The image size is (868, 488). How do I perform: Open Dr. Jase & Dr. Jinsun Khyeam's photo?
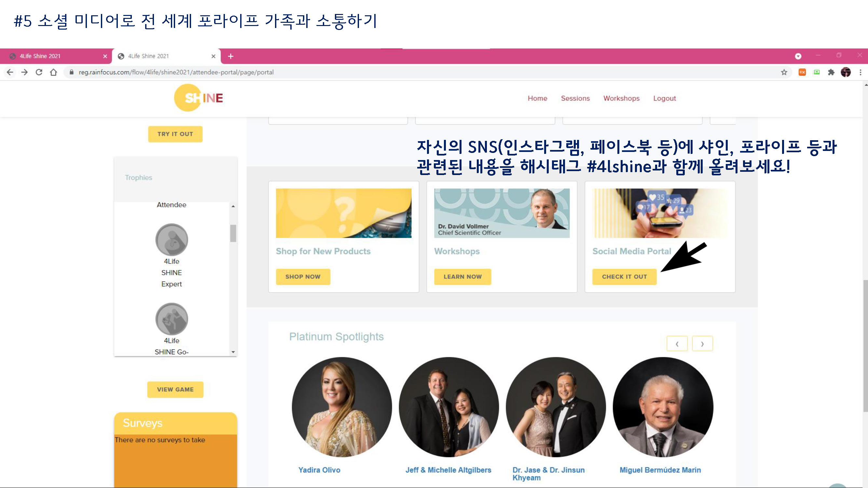click(x=556, y=407)
